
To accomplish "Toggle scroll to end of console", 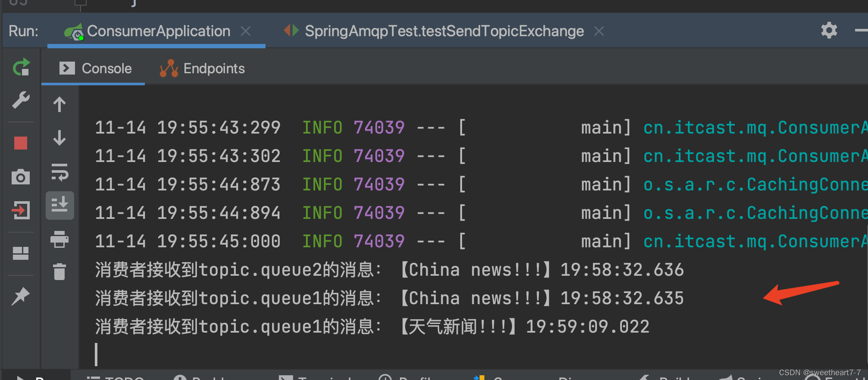I will [x=59, y=205].
